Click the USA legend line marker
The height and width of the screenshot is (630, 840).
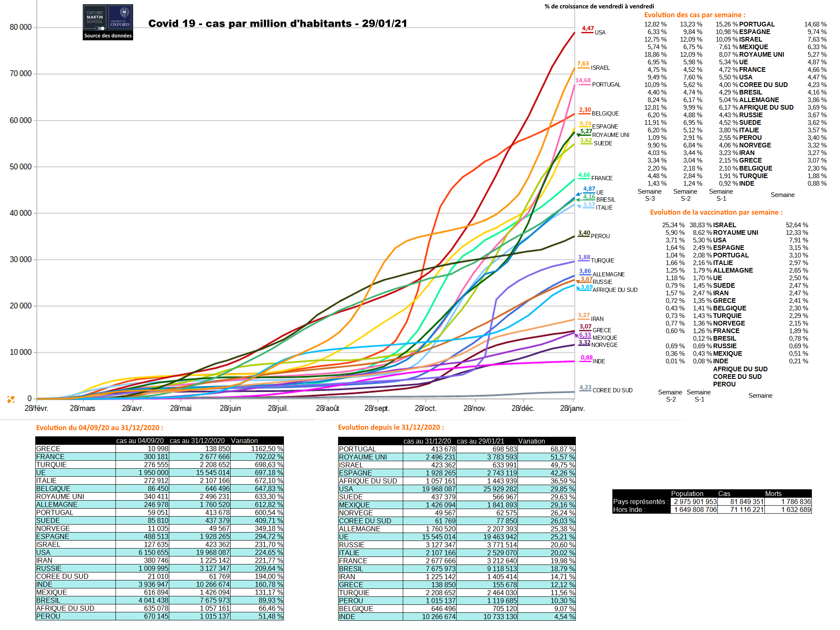coord(588,32)
